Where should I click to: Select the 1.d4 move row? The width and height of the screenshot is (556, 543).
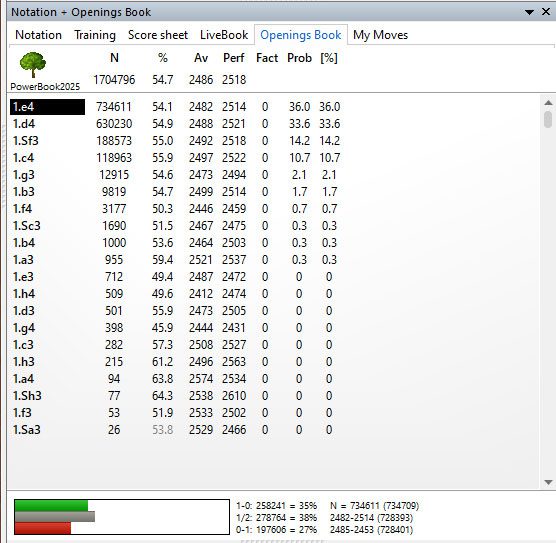(177, 124)
